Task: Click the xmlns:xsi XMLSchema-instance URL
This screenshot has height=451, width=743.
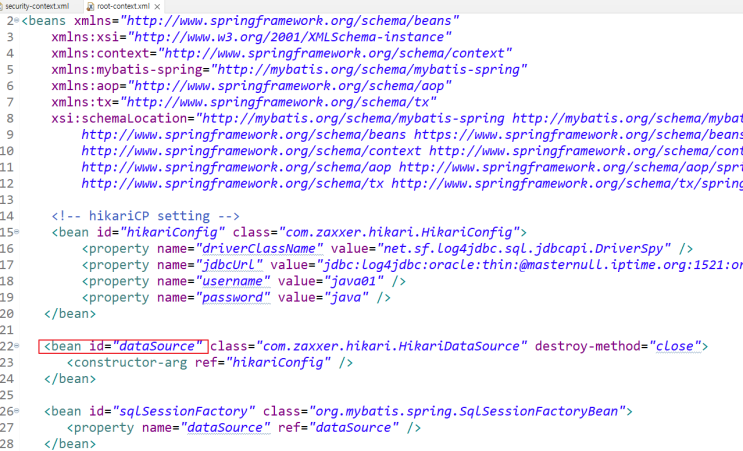Action: (290, 37)
